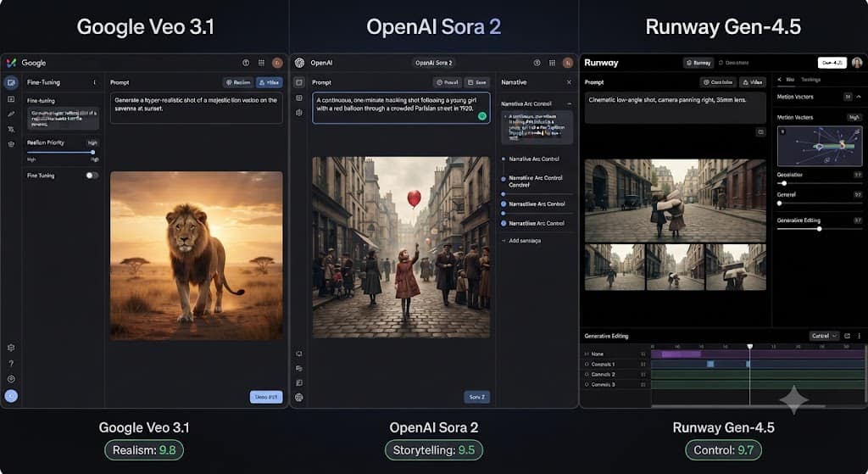The image size is (868, 474).
Task: Click the Controller button above Runway prompt
Action: [x=718, y=82]
